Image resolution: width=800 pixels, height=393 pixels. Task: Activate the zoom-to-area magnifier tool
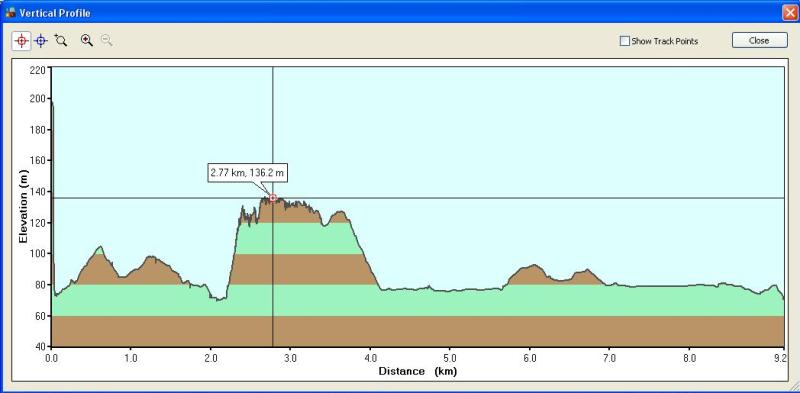(61, 41)
